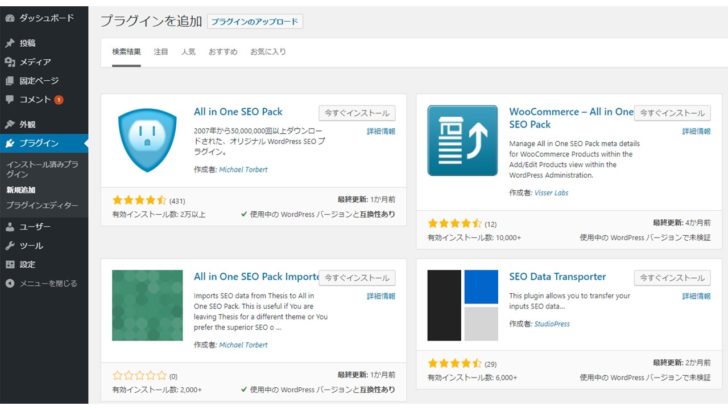Image resolution: width=728 pixels, height=410 pixels.
Task: Open author Michael Torbert under All in One SEO Pack
Action: click(243, 169)
